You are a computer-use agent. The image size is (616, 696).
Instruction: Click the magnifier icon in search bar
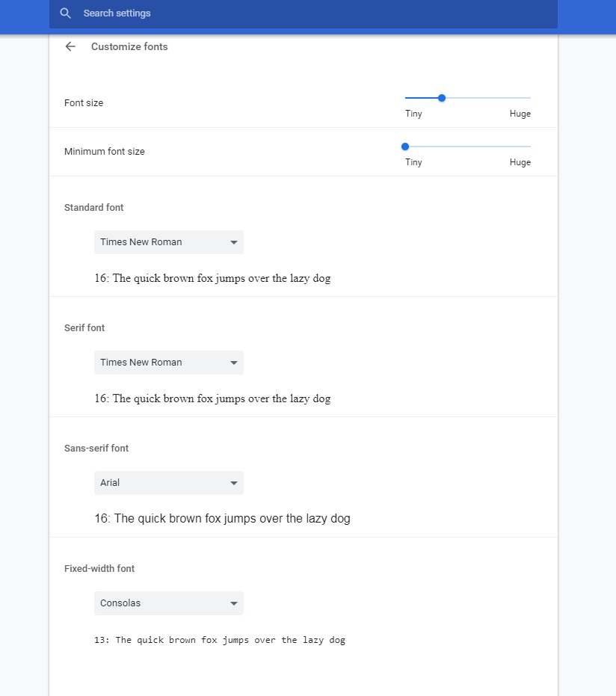tap(65, 13)
